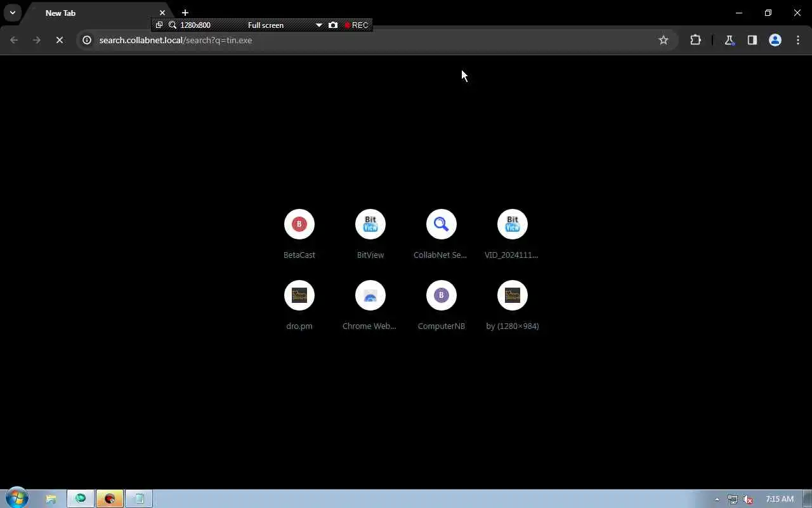The width and height of the screenshot is (812, 508).
Task: Start recording with the REC button
Action: 357,25
